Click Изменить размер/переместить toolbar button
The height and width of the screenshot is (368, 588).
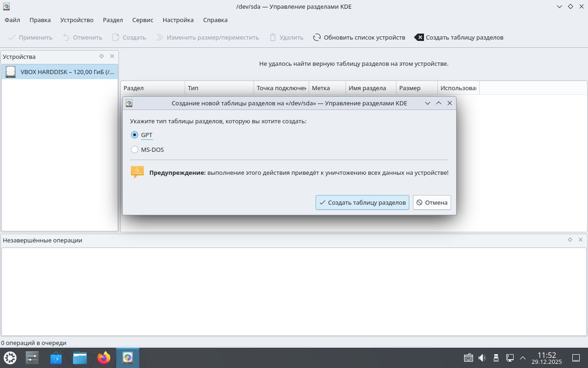pos(208,37)
